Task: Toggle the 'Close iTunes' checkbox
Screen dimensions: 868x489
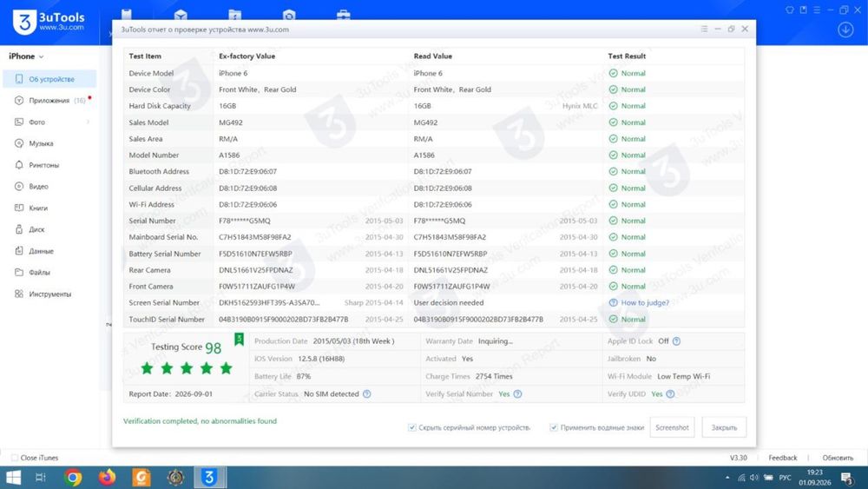Action: click(15, 458)
